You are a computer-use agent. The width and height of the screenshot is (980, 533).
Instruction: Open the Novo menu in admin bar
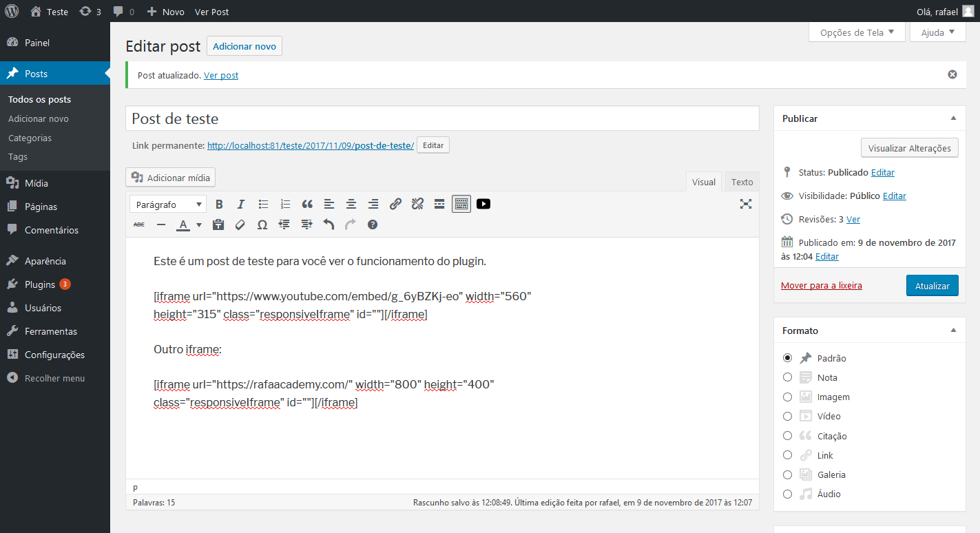[165, 12]
